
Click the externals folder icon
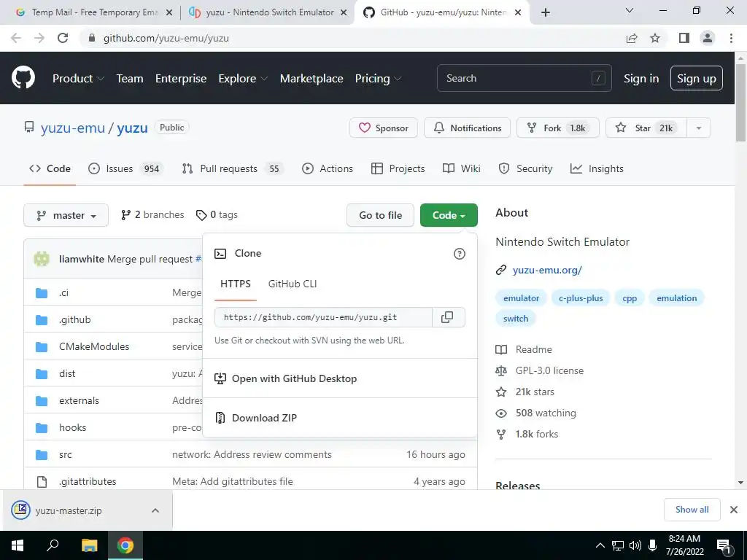click(x=42, y=401)
